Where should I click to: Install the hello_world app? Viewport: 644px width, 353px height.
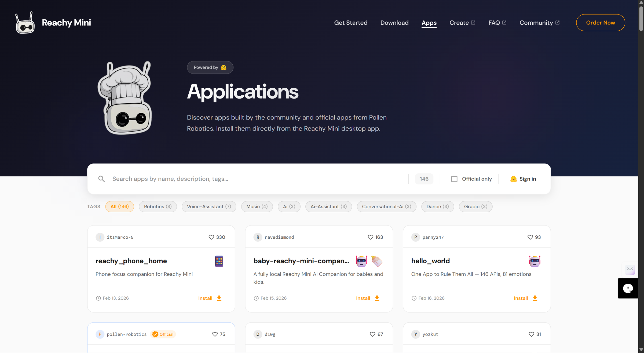tap(525, 298)
